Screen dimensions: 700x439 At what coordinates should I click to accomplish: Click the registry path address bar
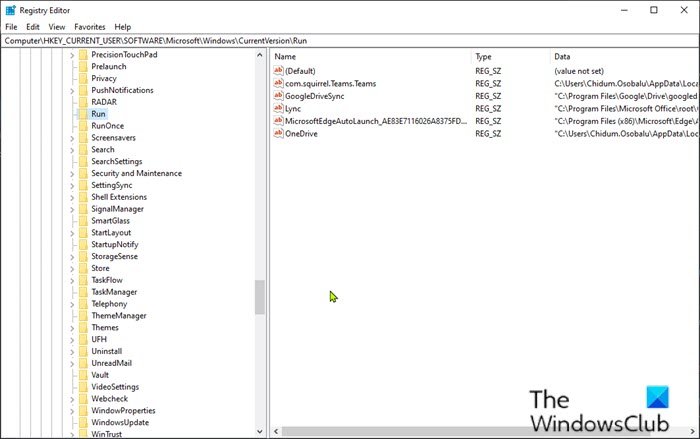pyautogui.click(x=350, y=41)
